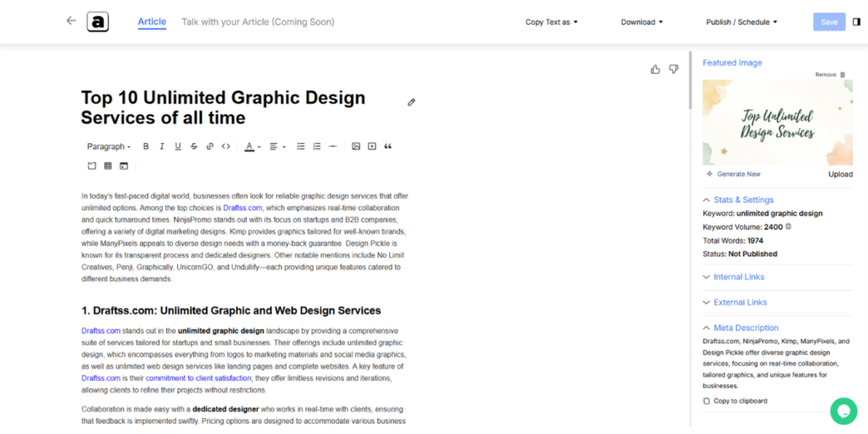Open the Draftss.com link in intro paragraph
868x434 pixels.
coord(242,209)
